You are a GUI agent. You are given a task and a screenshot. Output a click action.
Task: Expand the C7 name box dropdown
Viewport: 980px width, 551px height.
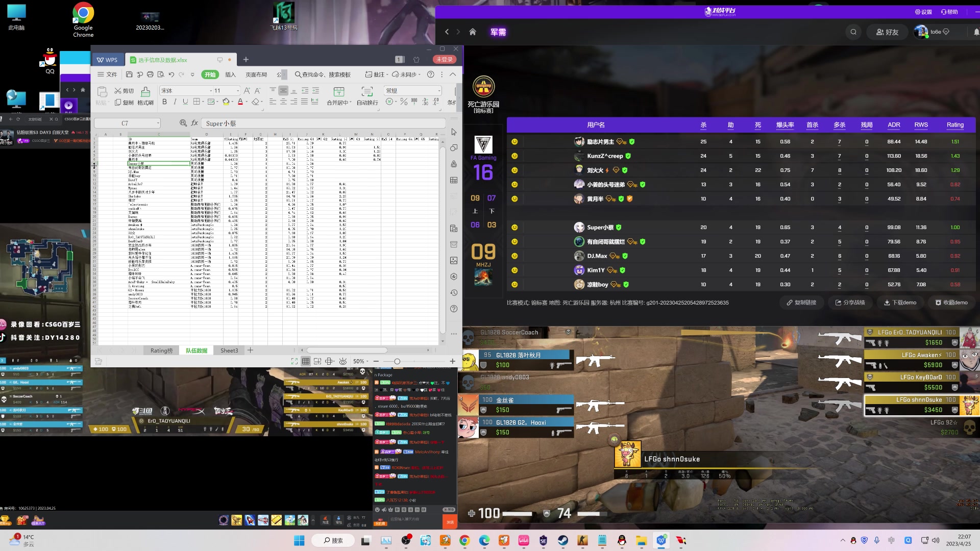pos(158,123)
